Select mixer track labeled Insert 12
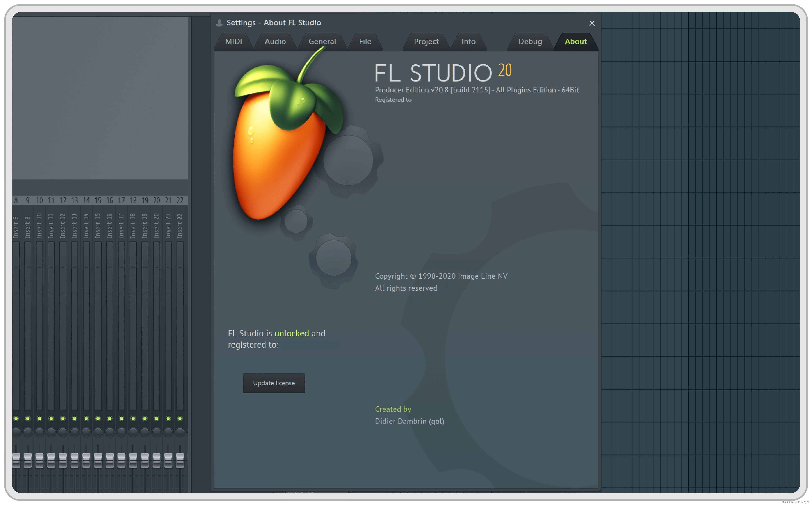The image size is (812, 505). point(63,226)
